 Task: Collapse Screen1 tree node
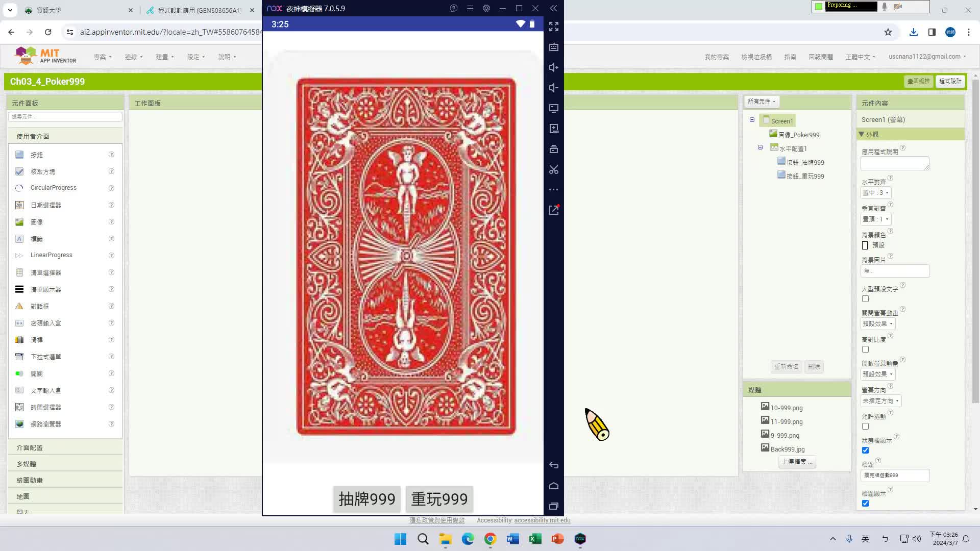click(x=752, y=120)
